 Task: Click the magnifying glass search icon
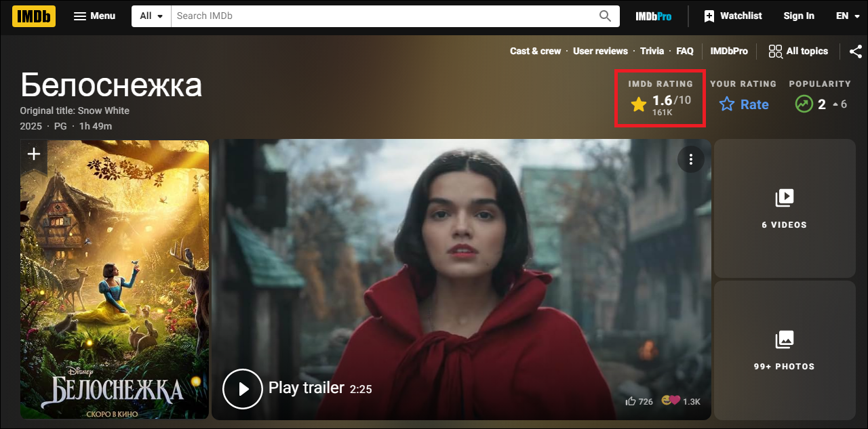pos(605,16)
